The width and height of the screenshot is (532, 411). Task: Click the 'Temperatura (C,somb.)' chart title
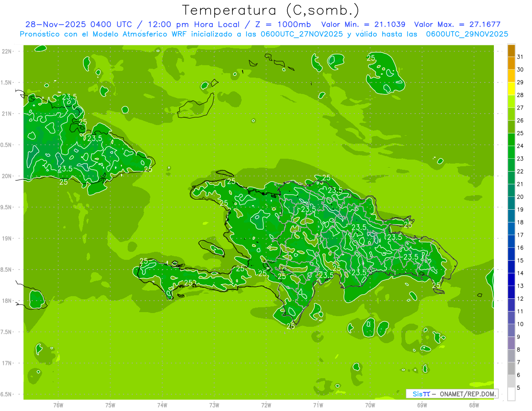[271, 11]
